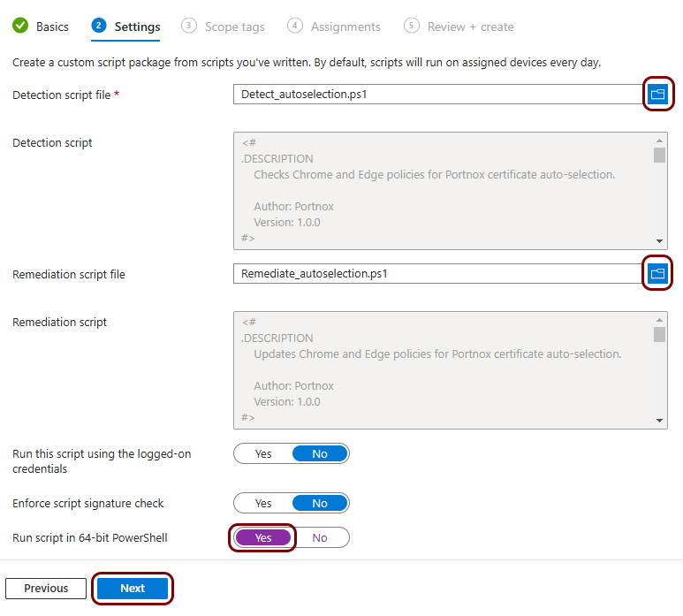
Task: Click the green checkmark Basics step icon
Action: (20, 26)
